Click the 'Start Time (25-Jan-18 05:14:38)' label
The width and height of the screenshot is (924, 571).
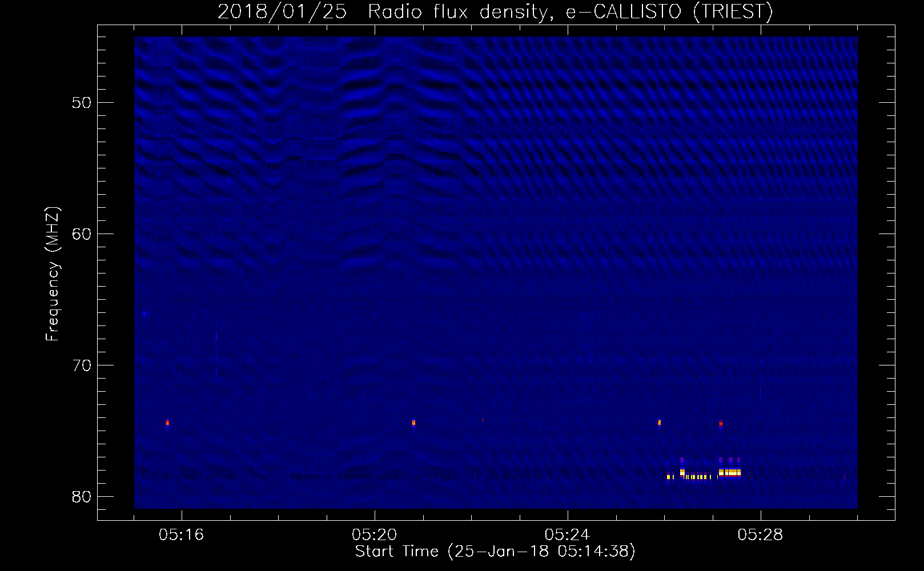(495, 552)
